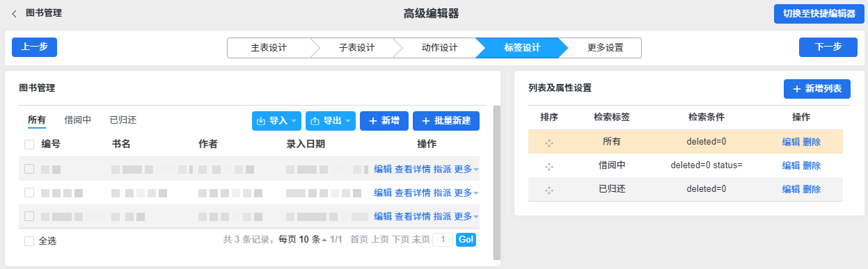Click the vertical scrollbar of the table panel
The image size is (868, 269).
click(496, 182)
